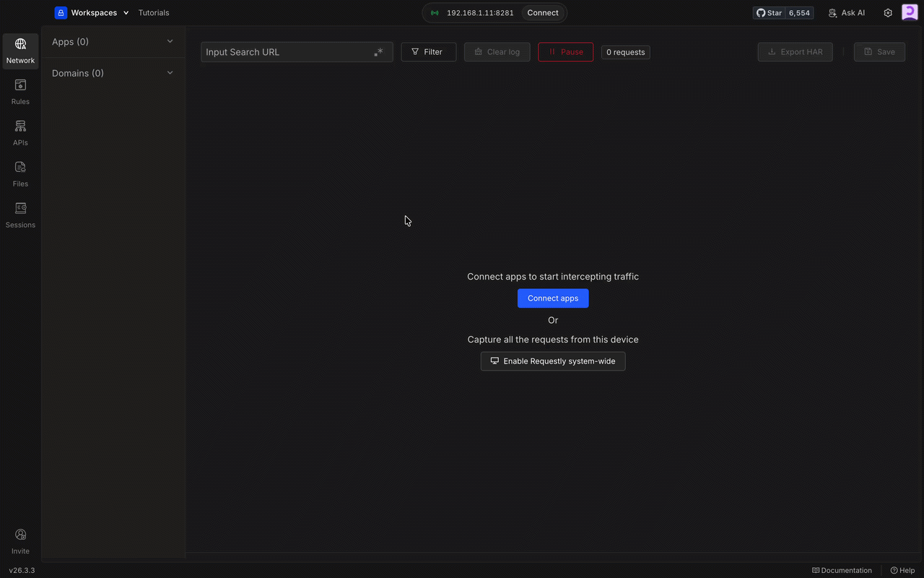This screenshot has height=578, width=924.
Task: Expand the Domains (0) section
Action: (x=113, y=73)
